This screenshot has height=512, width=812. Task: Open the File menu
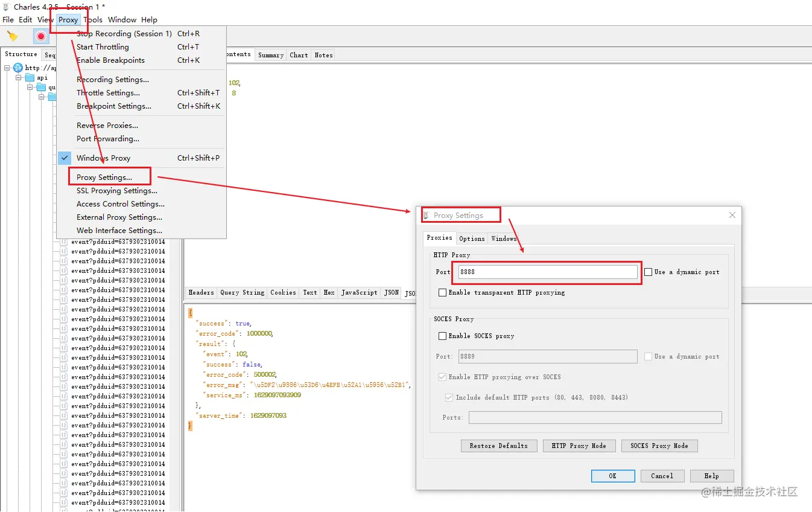click(x=8, y=19)
